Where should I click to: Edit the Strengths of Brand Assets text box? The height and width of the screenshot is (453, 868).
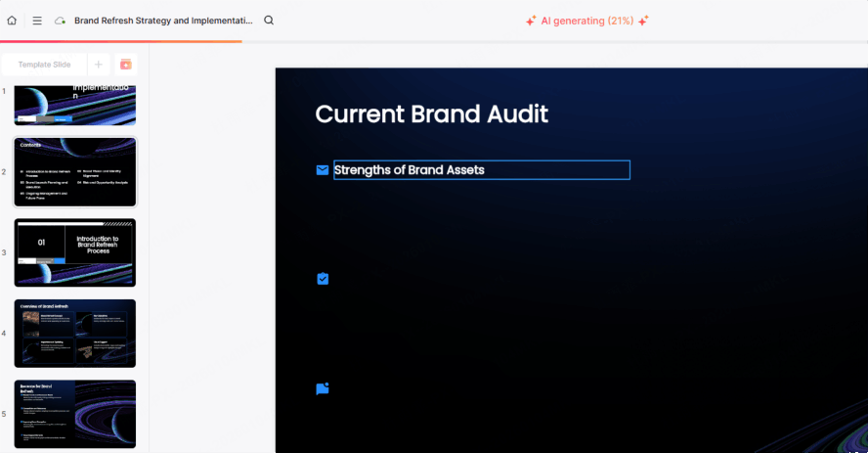point(481,170)
